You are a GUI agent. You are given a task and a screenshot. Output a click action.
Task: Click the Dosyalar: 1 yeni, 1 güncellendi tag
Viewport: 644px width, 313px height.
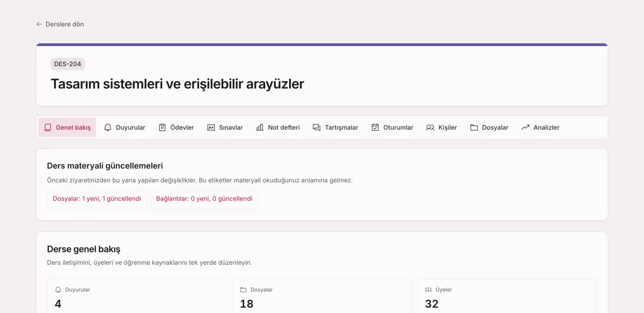(97, 199)
